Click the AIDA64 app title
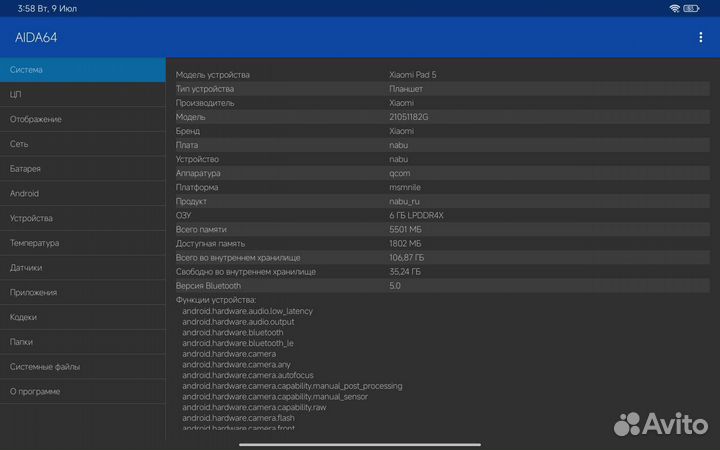This screenshot has width=720, height=450. (37, 37)
